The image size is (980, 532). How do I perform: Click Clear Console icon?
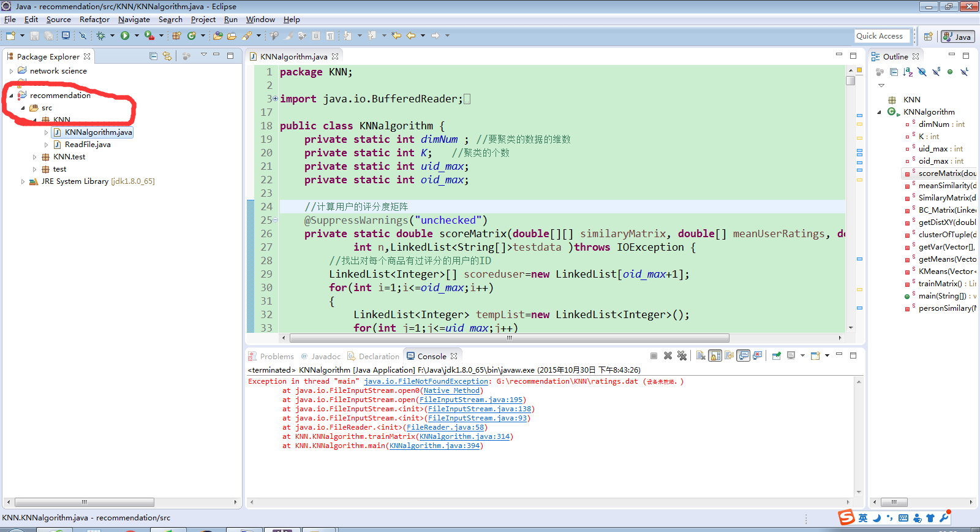[701, 355]
